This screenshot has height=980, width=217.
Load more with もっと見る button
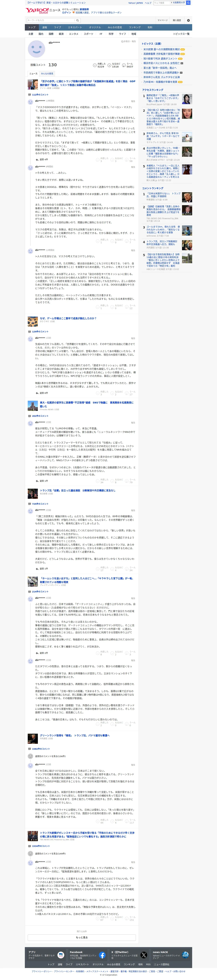tap(82, 937)
